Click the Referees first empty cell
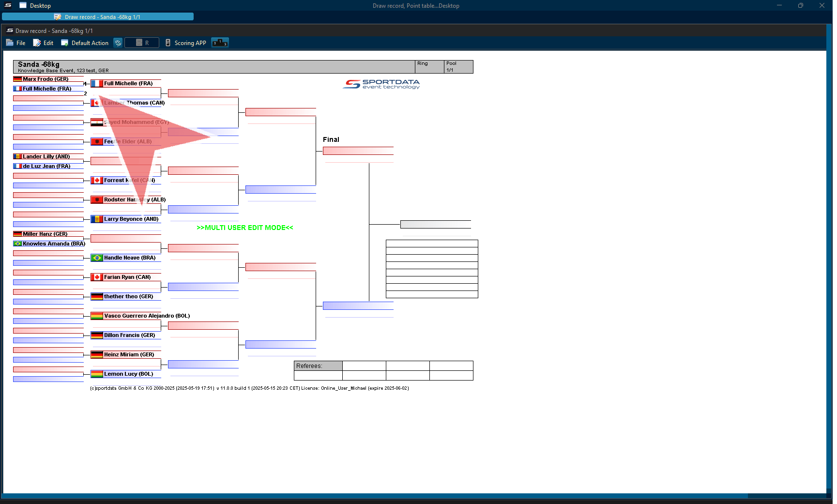 click(364, 366)
